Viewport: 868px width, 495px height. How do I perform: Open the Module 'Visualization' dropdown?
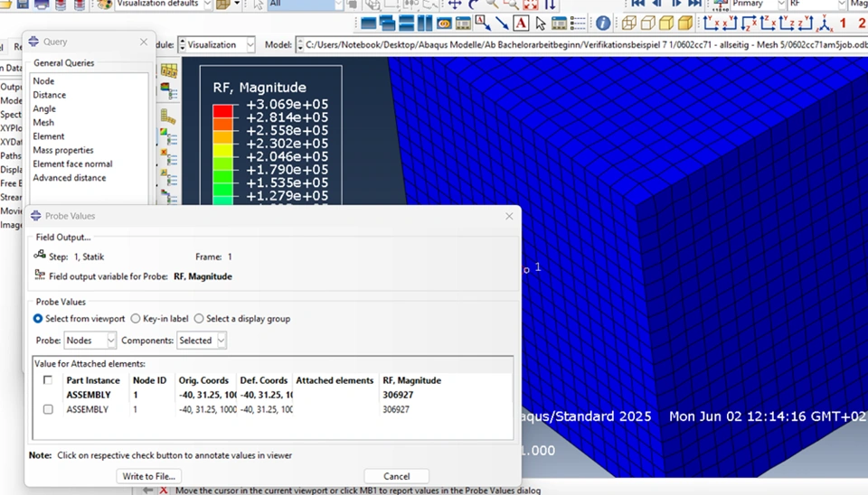pos(216,45)
